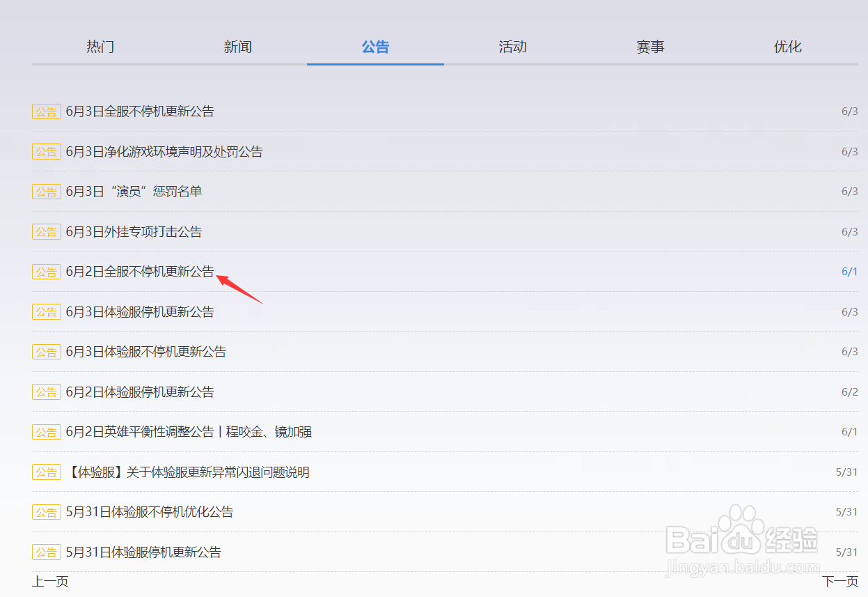
Task: Read 6月3日"演员"惩罚名单
Action: pyautogui.click(x=134, y=191)
